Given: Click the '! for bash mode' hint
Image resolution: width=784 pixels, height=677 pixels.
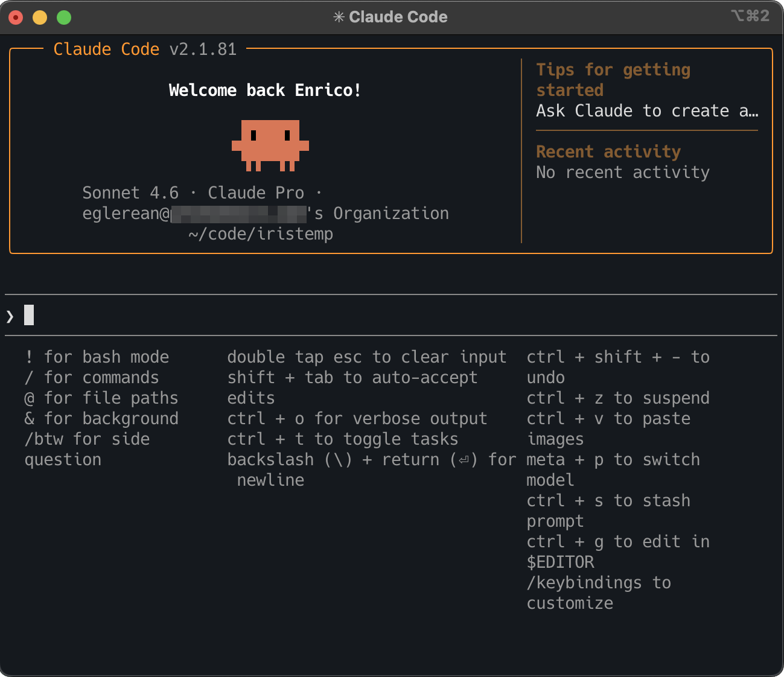Looking at the screenshot, I should click(x=97, y=357).
